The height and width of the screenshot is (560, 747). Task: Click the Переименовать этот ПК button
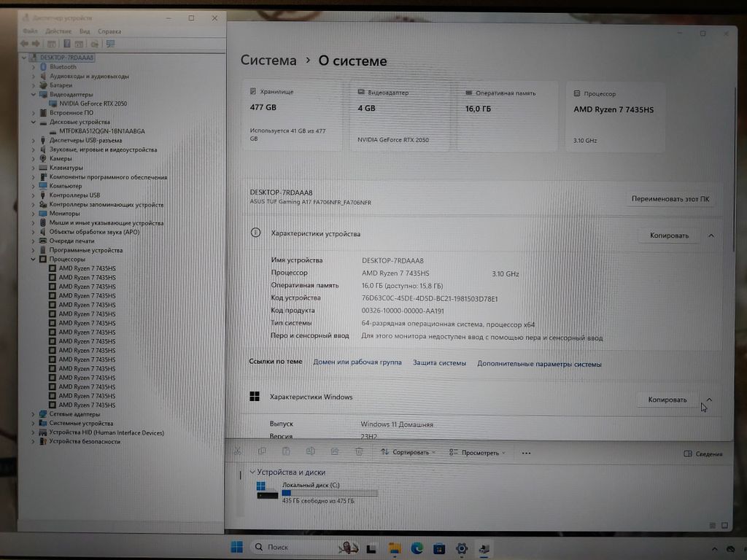670,199
